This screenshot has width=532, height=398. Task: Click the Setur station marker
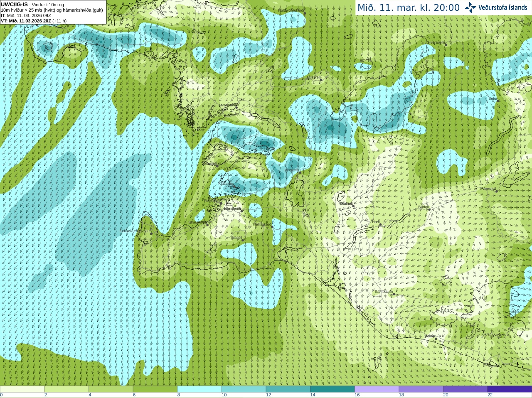click(x=498, y=101)
